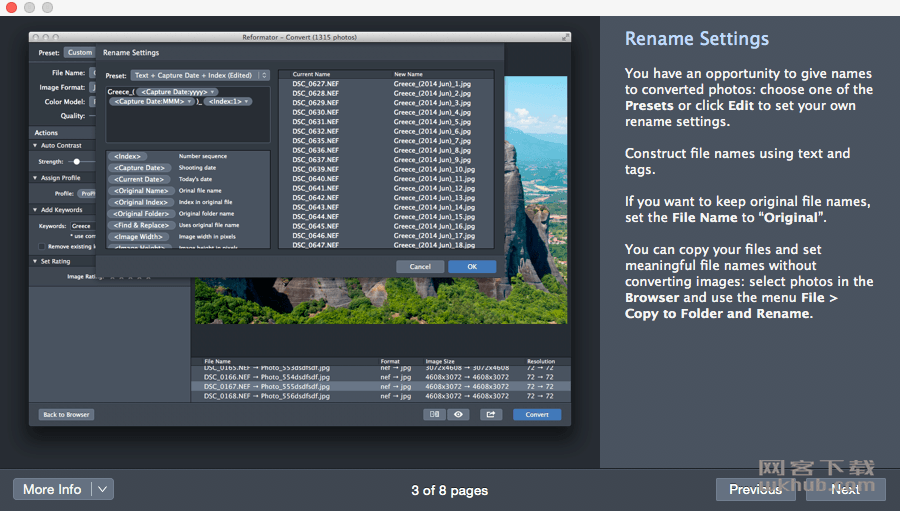Click new name Greece_(2014 Jun)_13.jpg
Viewport: 900px width, 511px height.
(434, 198)
